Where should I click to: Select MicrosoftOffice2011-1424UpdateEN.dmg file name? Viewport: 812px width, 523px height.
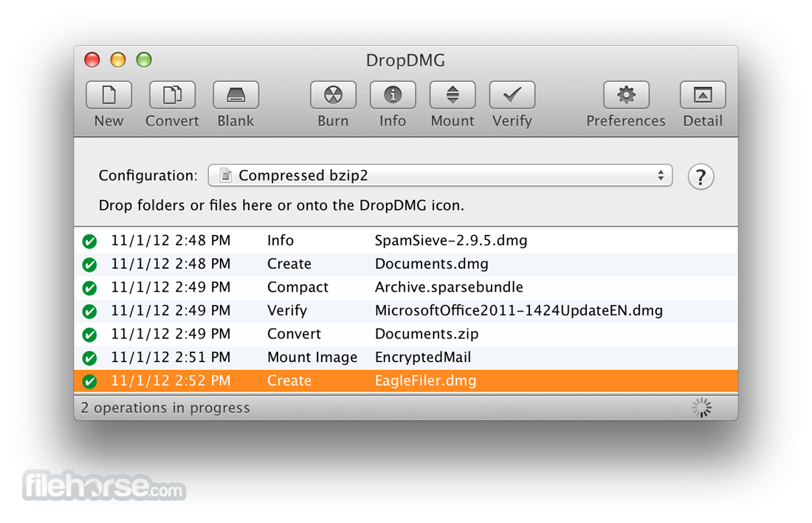[519, 310]
